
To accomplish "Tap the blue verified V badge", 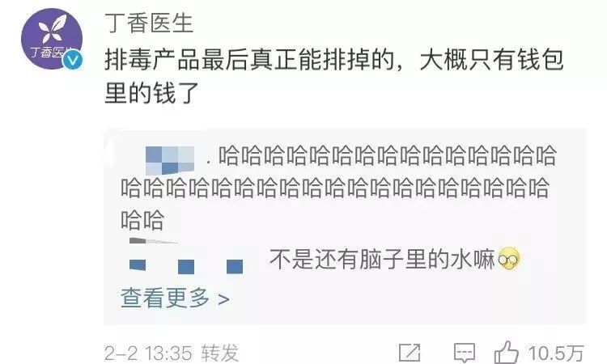I will (x=73, y=60).
